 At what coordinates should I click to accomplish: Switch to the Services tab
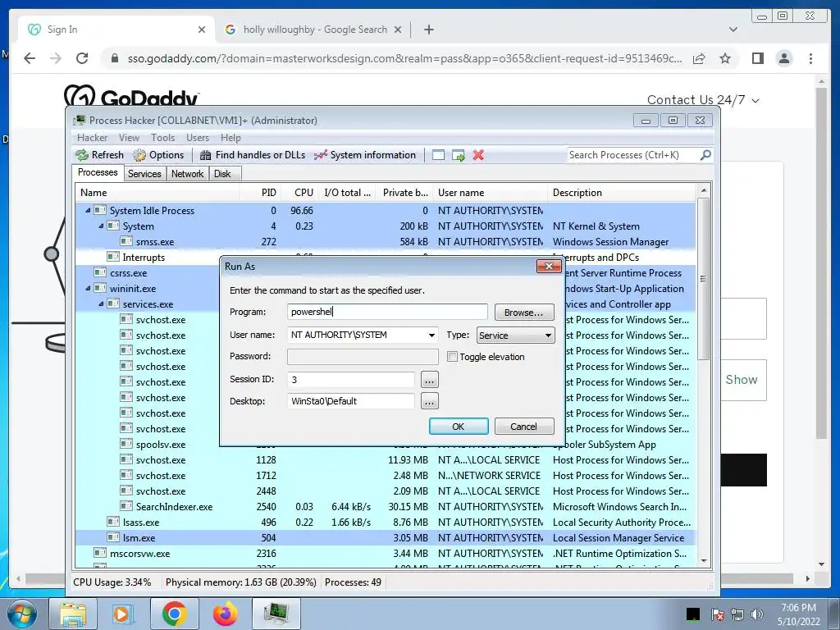tap(144, 174)
